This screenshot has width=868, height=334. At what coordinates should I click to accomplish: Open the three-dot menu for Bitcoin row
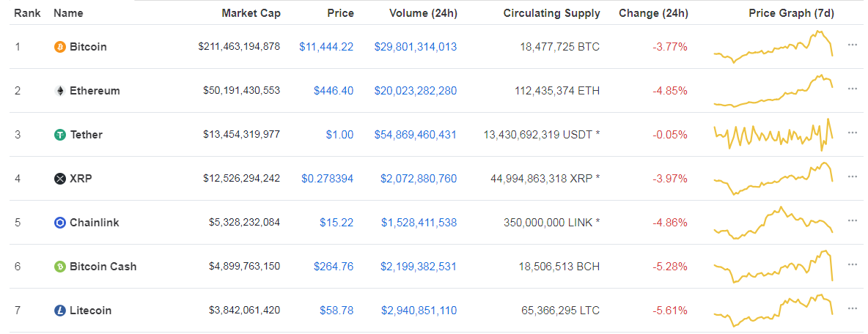click(852, 45)
